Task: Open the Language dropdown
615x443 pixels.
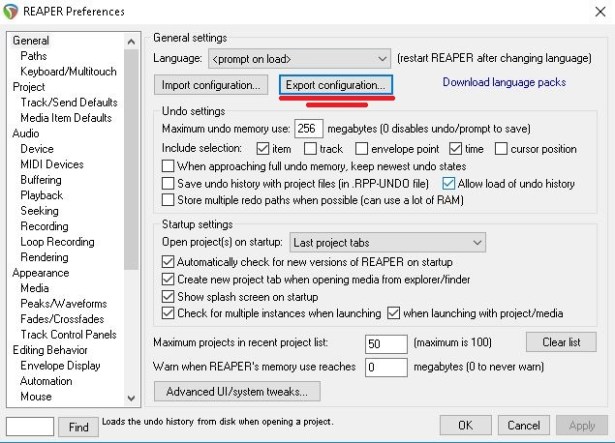Action: point(298,59)
